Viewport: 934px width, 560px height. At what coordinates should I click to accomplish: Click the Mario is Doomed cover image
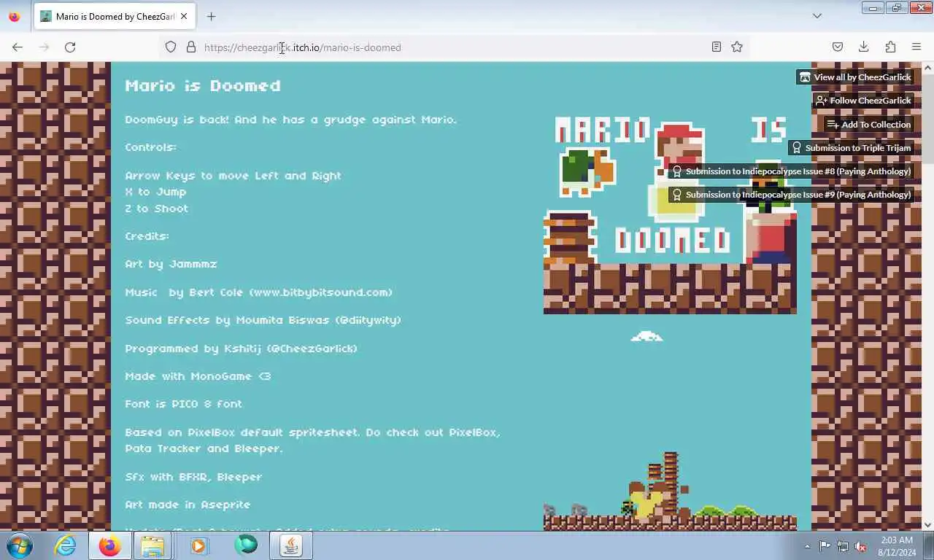click(670, 214)
